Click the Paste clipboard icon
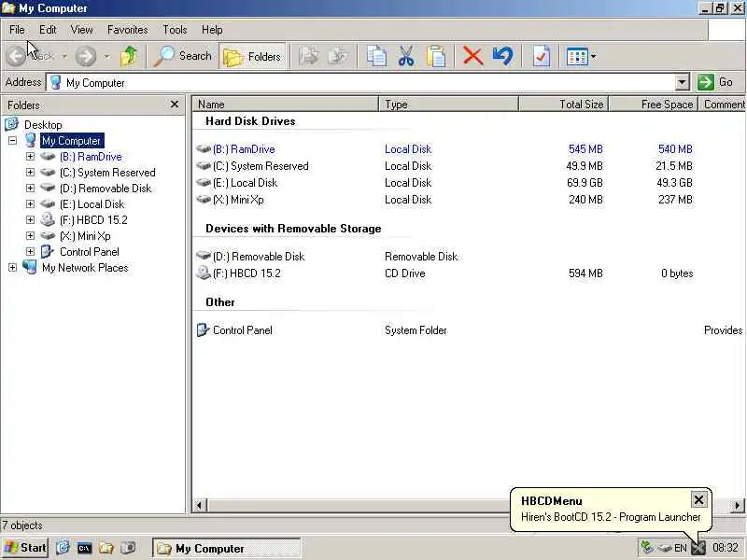Image resolution: width=747 pixels, height=560 pixels. 436,56
